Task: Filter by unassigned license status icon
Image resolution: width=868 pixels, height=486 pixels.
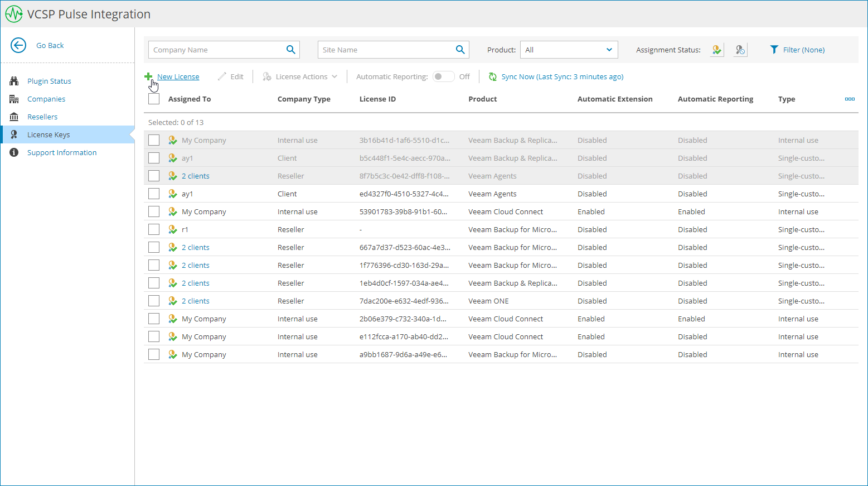Action: [740, 50]
